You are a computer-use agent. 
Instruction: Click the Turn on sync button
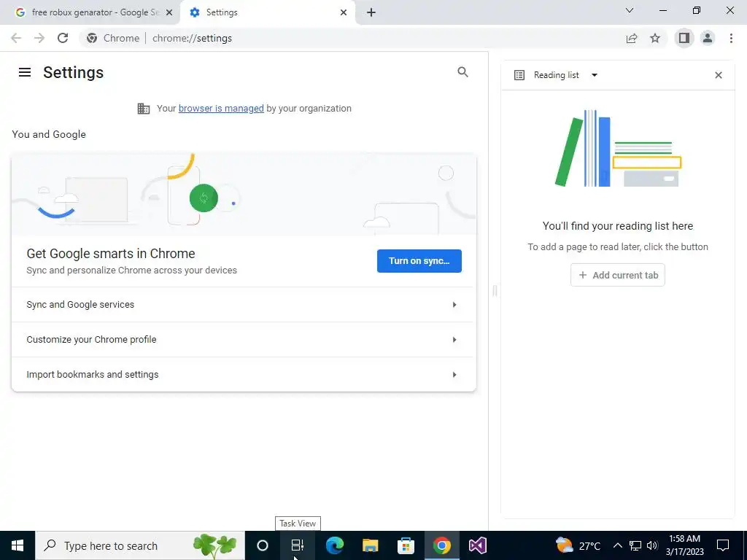tap(419, 261)
